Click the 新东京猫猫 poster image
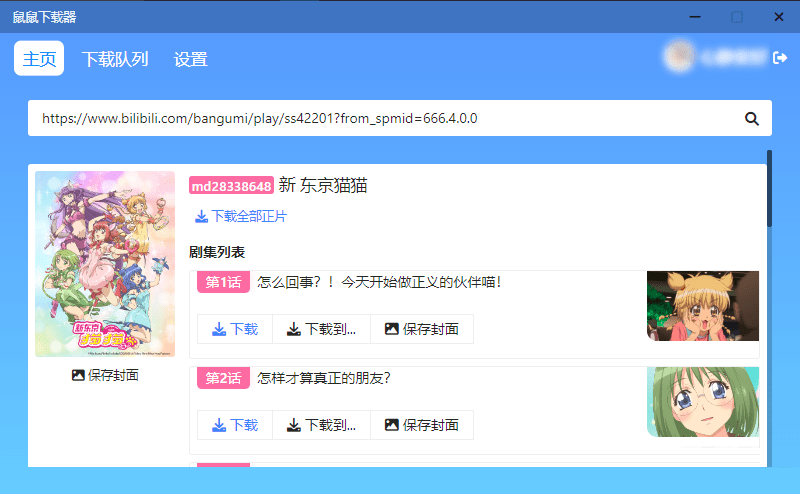The width and height of the screenshot is (800, 494). click(x=105, y=264)
